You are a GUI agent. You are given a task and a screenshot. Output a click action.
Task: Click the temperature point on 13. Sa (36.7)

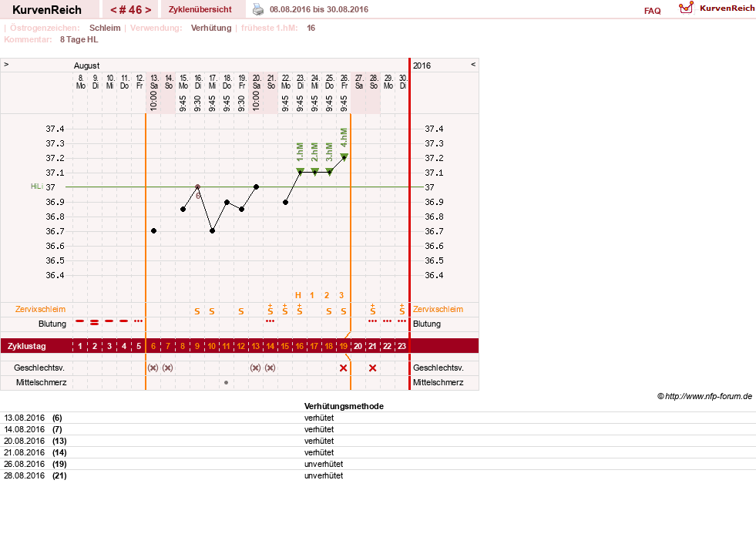tap(154, 231)
